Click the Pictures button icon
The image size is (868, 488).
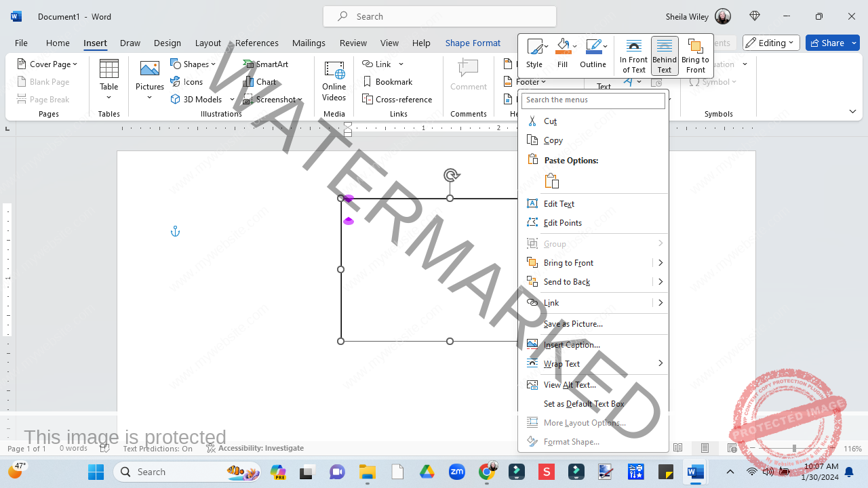[149, 68]
